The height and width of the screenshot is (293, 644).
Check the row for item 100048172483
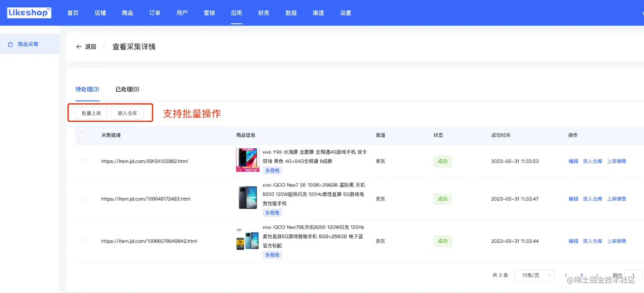click(x=83, y=199)
